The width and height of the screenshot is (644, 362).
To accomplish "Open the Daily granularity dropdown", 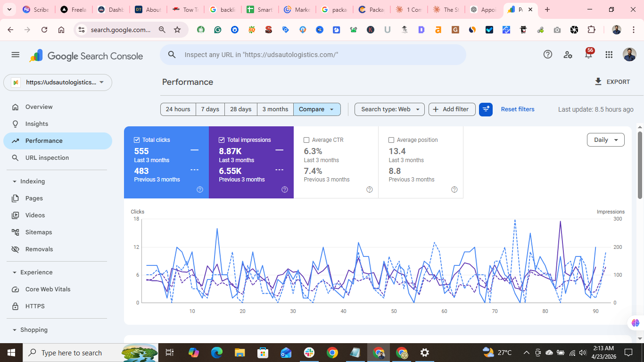I will 606,140.
